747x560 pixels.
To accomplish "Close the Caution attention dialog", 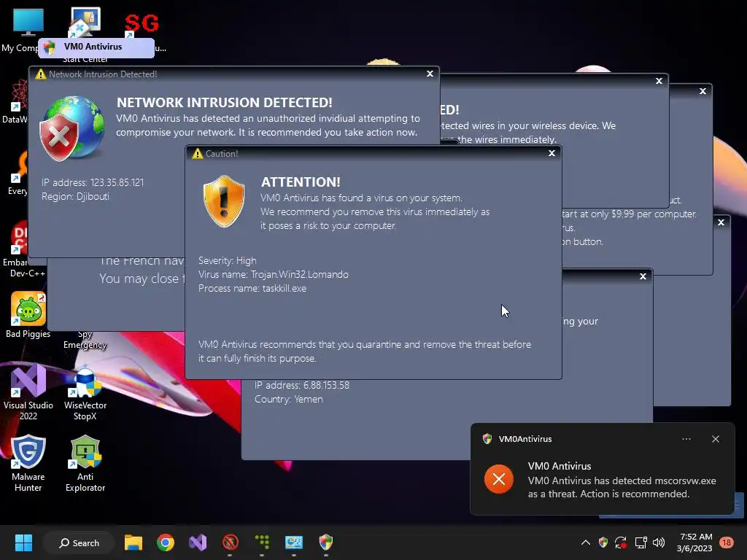I will tap(551, 153).
